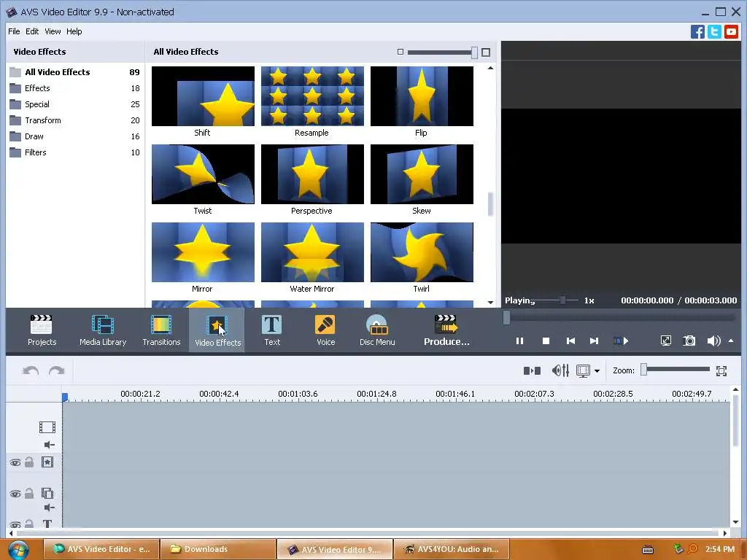Select the Resample effect thumbnail
This screenshot has width=747, height=560.
pos(312,96)
